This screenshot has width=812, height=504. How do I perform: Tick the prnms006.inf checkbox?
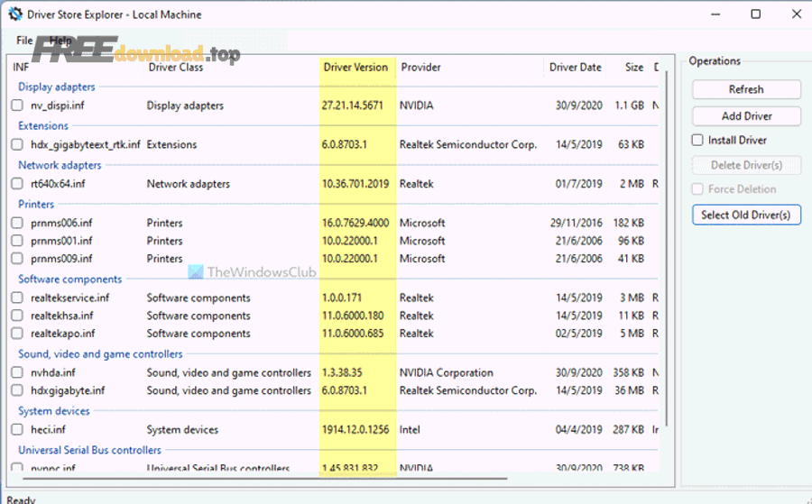point(17,223)
